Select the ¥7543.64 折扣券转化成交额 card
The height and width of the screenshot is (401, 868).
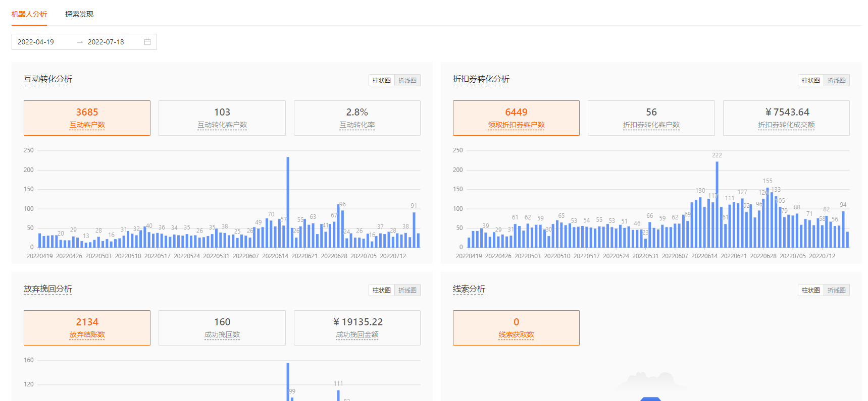(x=786, y=118)
